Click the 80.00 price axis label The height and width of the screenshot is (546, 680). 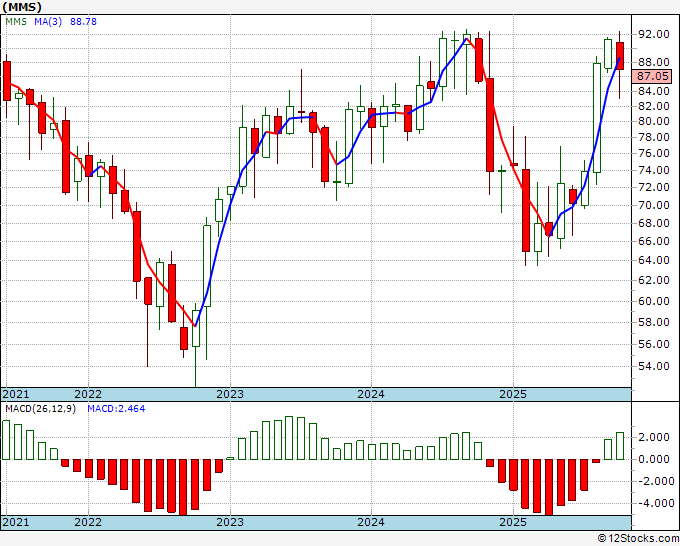point(653,121)
